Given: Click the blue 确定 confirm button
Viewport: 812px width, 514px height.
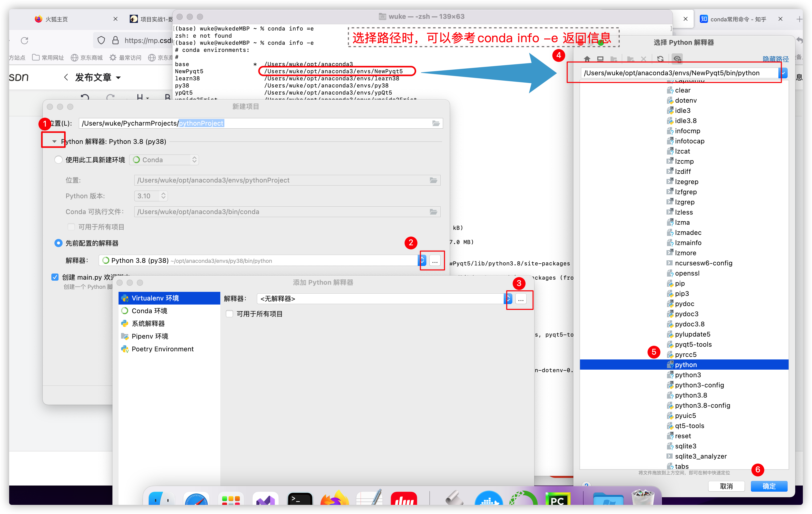Looking at the screenshot, I should 769,486.
